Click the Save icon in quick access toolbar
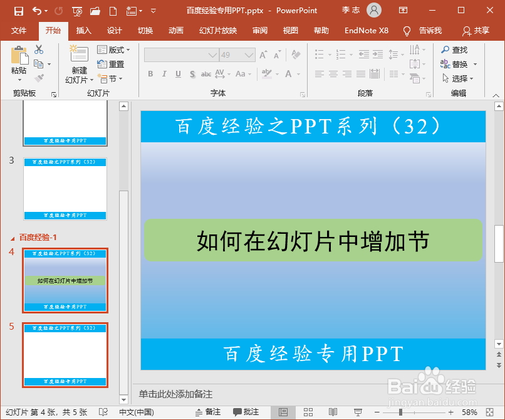Viewport: 505px width, 420px height. [x=19, y=11]
